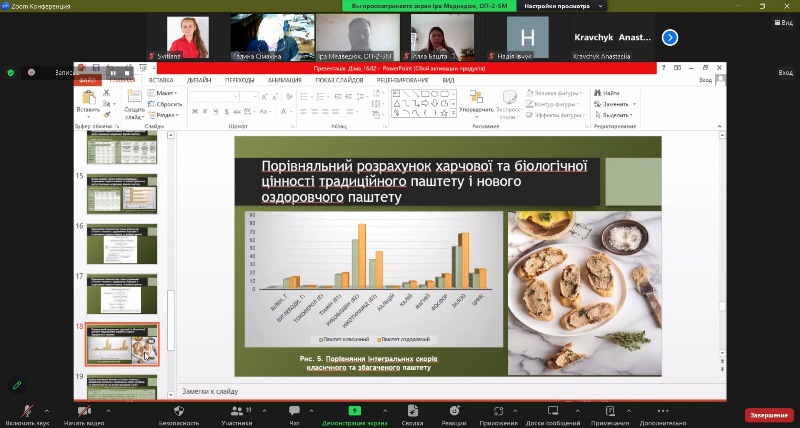Click the Упорядочить arrange icon
This screenshot has width=800, height=428.
pos(476,96)
